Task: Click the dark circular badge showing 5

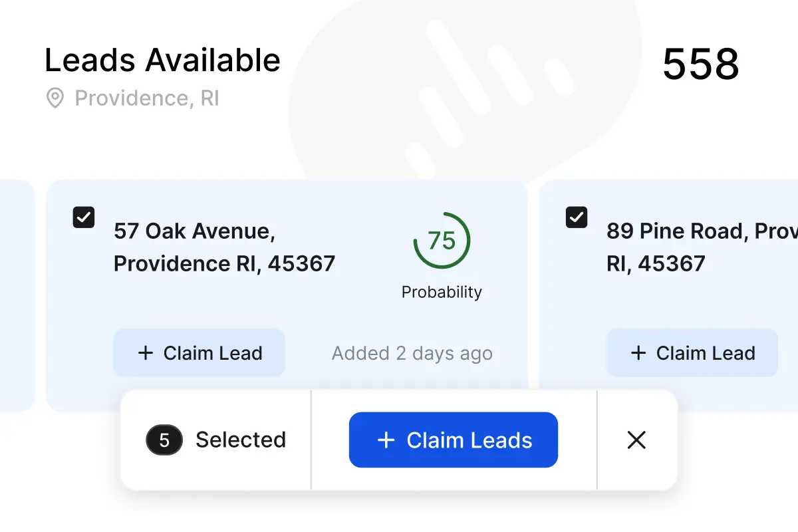Action: 164,440
